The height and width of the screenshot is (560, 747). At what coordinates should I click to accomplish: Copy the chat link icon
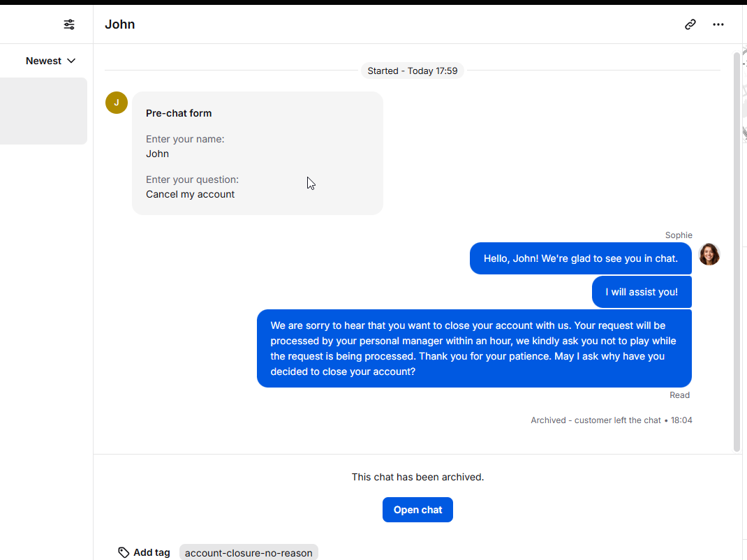tap(690, 24)
